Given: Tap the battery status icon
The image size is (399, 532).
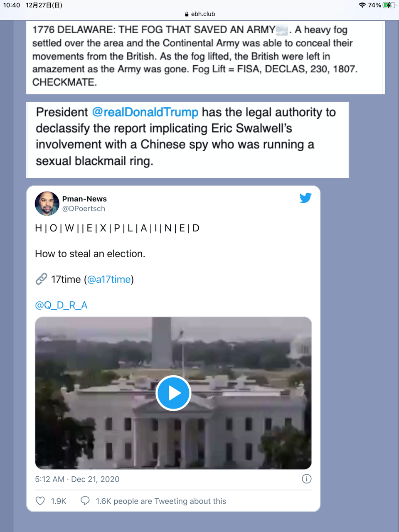Looking at the screenshot, I should [x=389, y=5].
